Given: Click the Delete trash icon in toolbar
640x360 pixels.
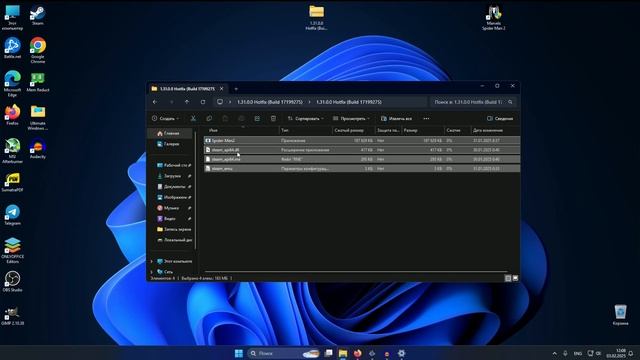Looking at the screenshot, I should click(x=273, y=118).
